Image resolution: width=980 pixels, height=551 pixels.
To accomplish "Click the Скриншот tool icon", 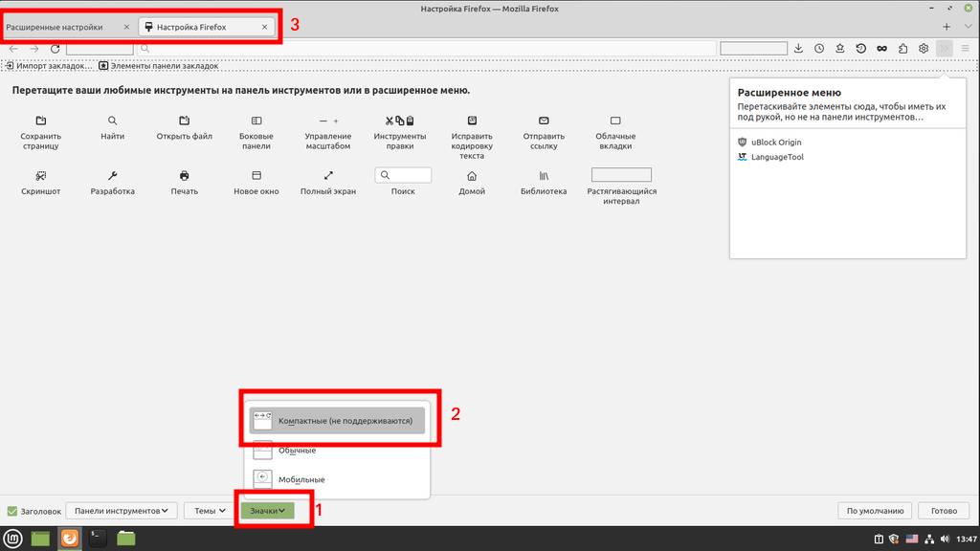I will (40, 176).
